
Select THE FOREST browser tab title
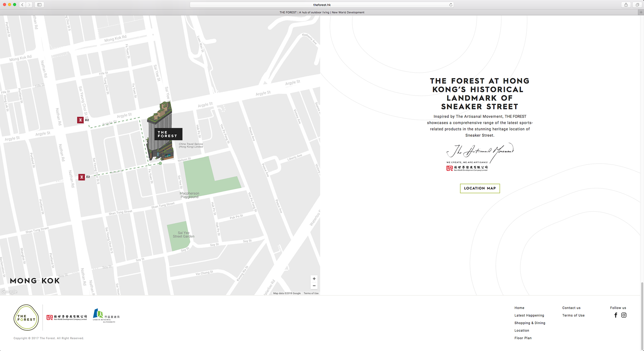point(322,12)
